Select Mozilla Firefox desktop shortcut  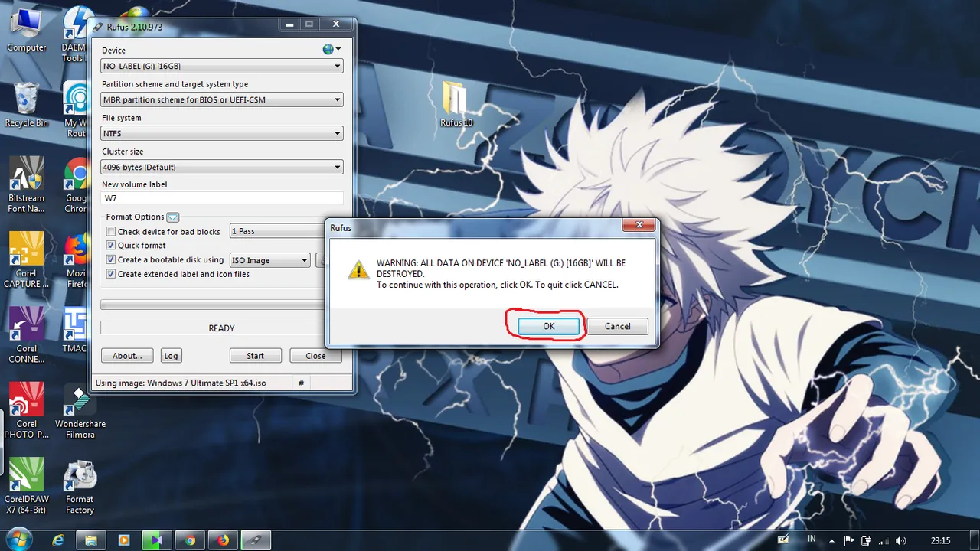click(75, 260)
